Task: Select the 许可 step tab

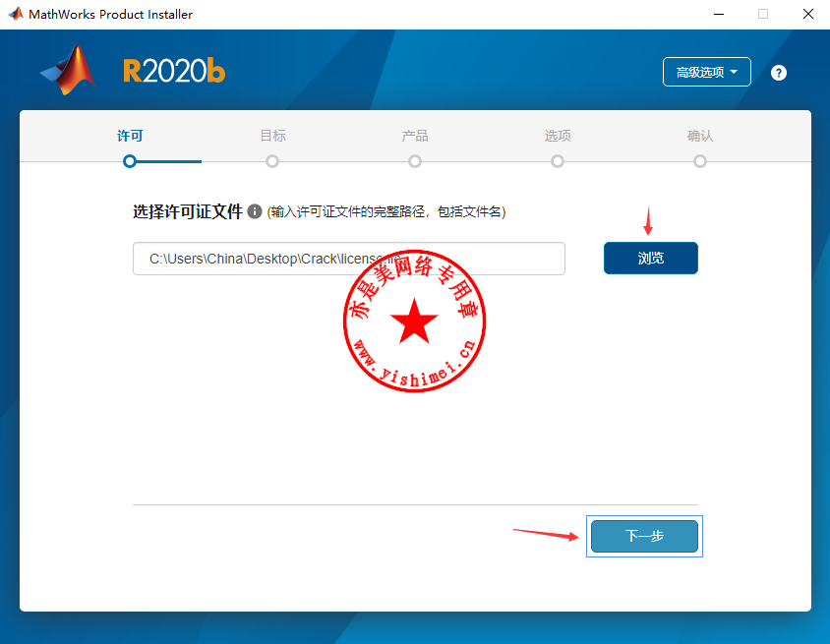Action: [x=130, y=136]
